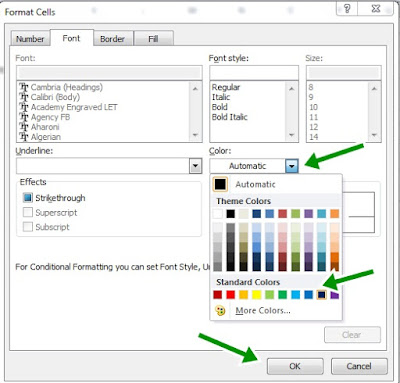Viewport: 400px width, 383px height.
Task: Collapse the Color dropdown arrow
Action: [292, 166]
